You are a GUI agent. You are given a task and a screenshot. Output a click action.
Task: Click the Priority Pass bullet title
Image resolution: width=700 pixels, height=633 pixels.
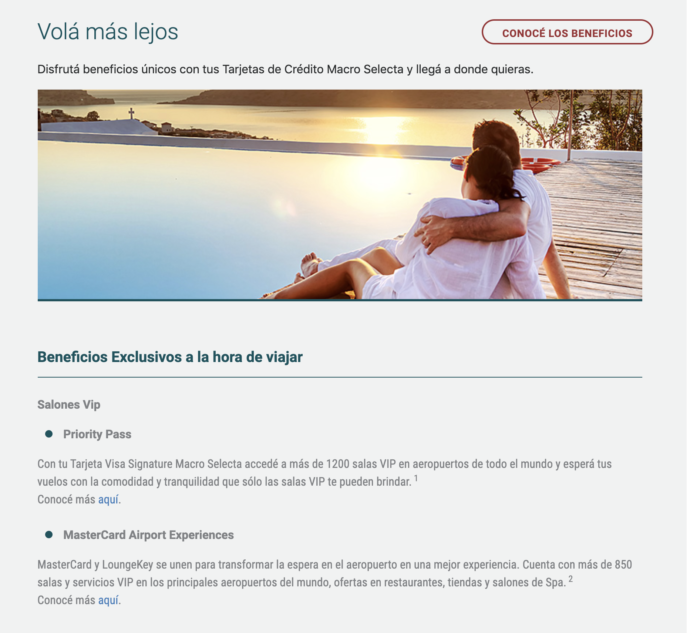click(97, 434)
